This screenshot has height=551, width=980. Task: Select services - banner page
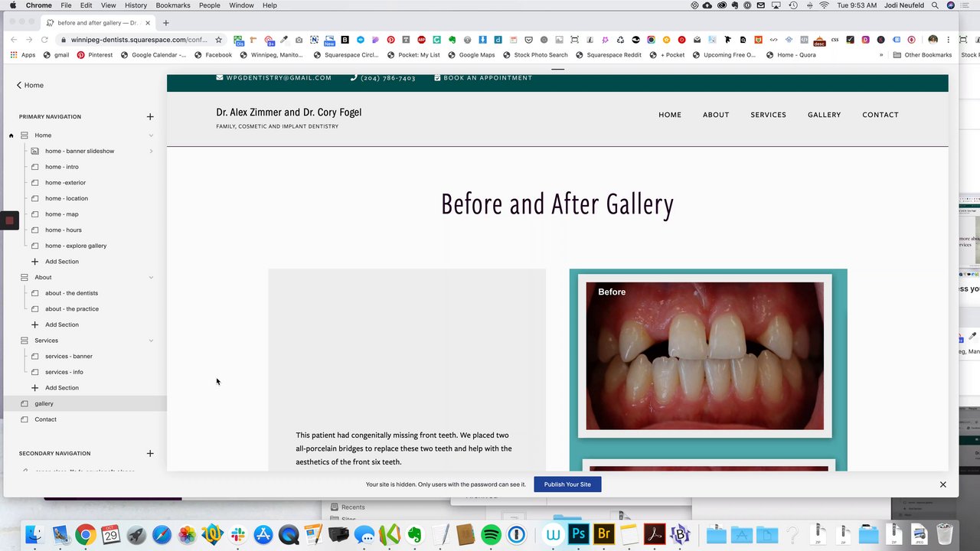point(69,357)
